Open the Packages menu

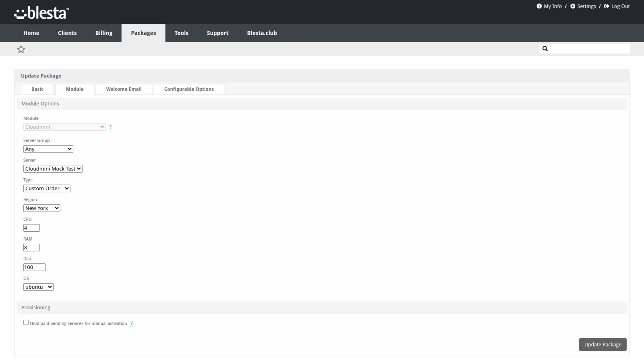click(x=144, y=33)
